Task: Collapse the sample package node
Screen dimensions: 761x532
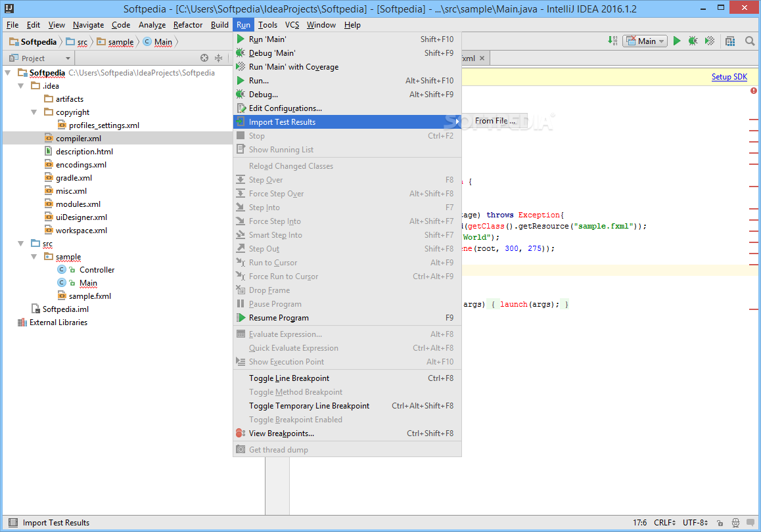Action: (34, 257)
